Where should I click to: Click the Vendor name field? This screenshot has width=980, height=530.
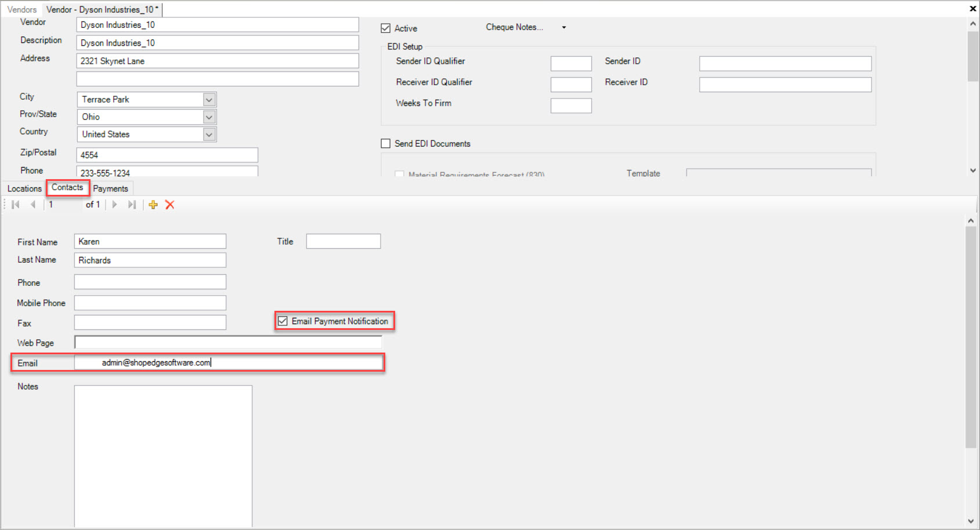coord(218,24)
